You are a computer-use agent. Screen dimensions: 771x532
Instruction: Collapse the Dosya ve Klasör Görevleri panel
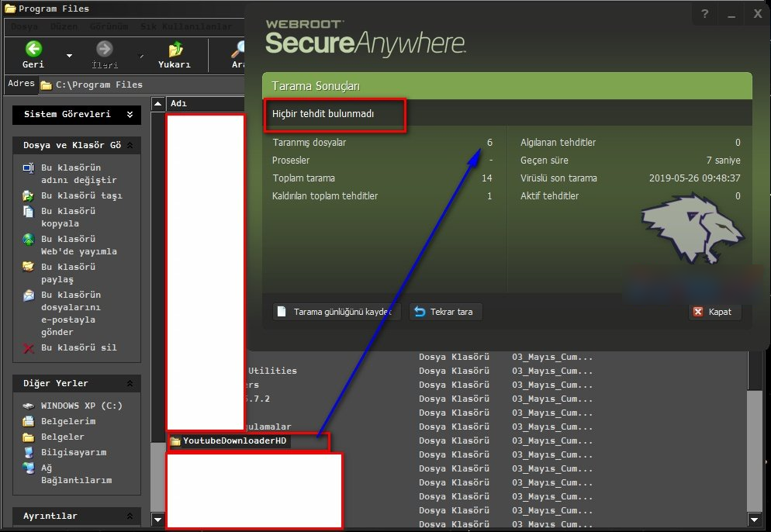click(x=130, y=145)
